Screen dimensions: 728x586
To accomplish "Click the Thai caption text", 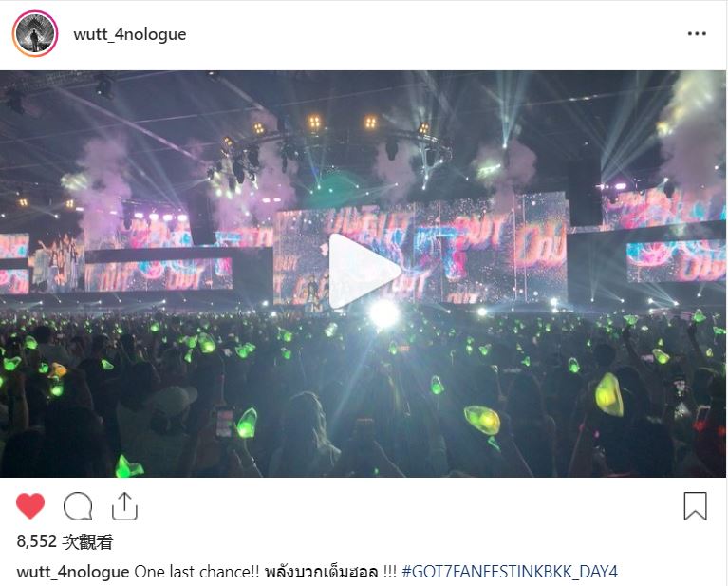I will pyautogui.click(x=322, y=572).
